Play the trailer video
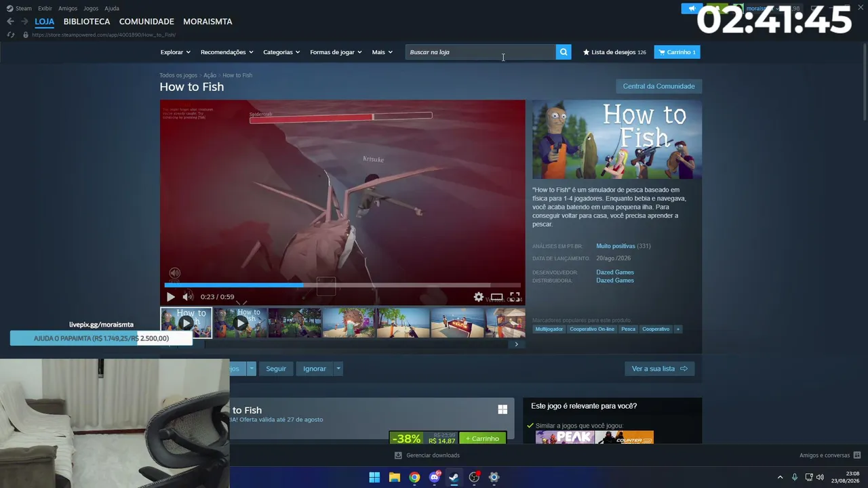This screenshot has height=488, width=868. (x=170, y=297)
